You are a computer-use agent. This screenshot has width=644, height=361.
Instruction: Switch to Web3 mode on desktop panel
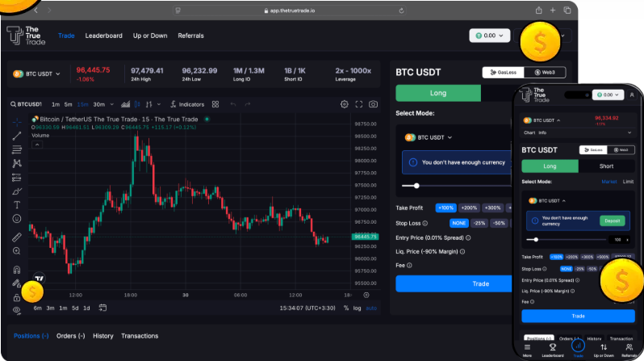click(545, 73)
